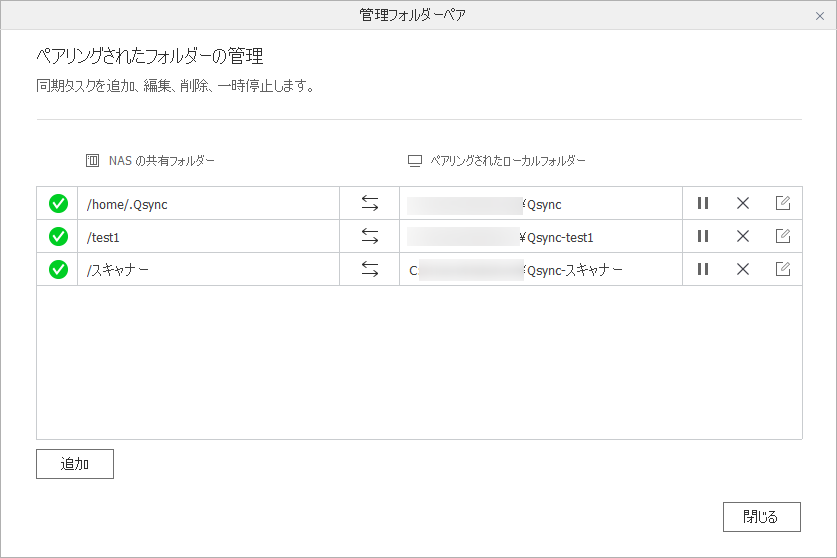This screenshot has height=558, width=837.
Task: Click the ペアリングされたフォルダーの管理 heading
Action: click(149, 56)
